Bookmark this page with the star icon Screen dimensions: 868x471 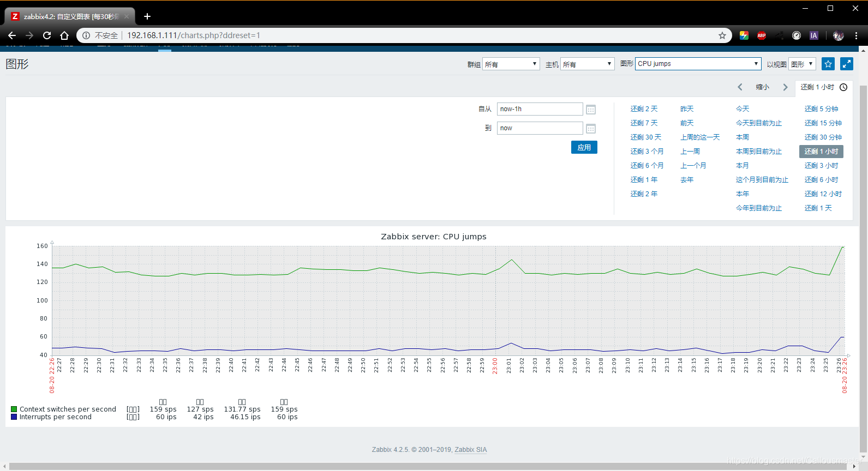point(722,35)
